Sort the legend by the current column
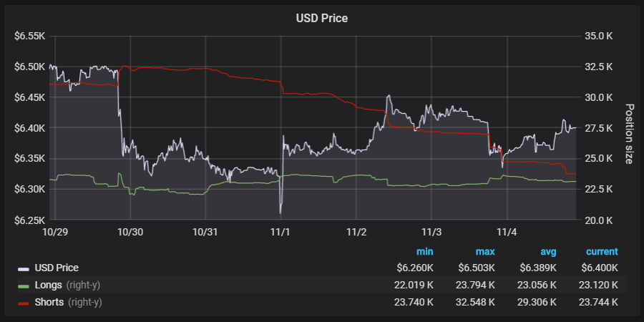Viewport: 644px width, 322px height. [602, 252]
